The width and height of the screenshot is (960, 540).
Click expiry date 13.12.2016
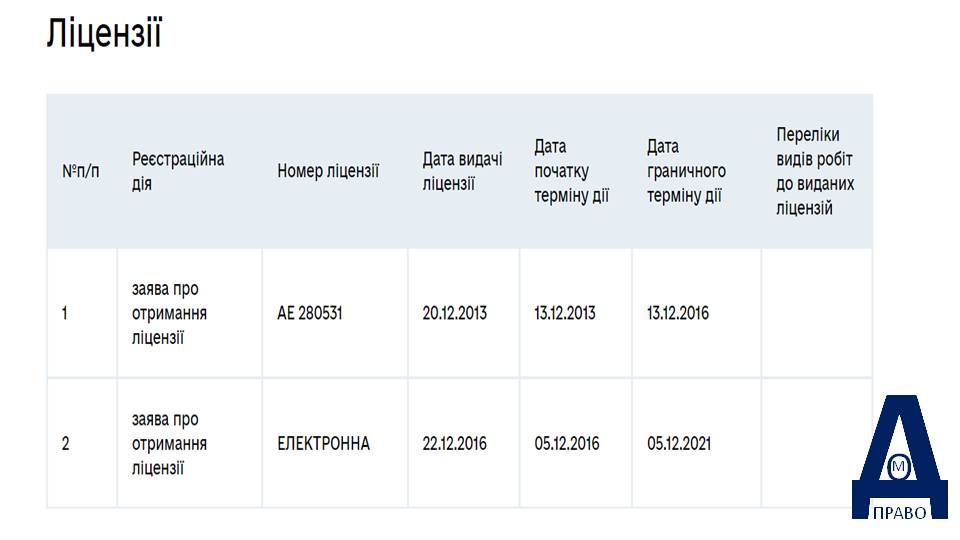(x=678, y=313)
